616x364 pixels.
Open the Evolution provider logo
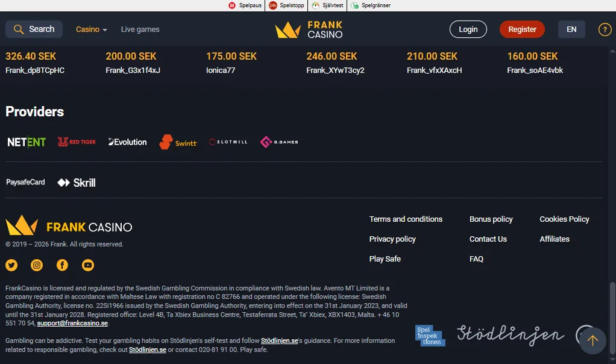click(127, 142)
